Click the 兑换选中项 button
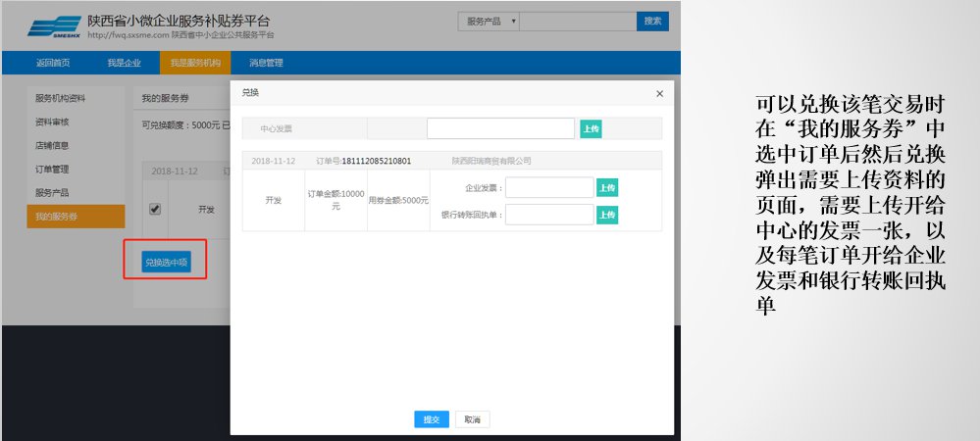980x441 pixels. point(166,263)
